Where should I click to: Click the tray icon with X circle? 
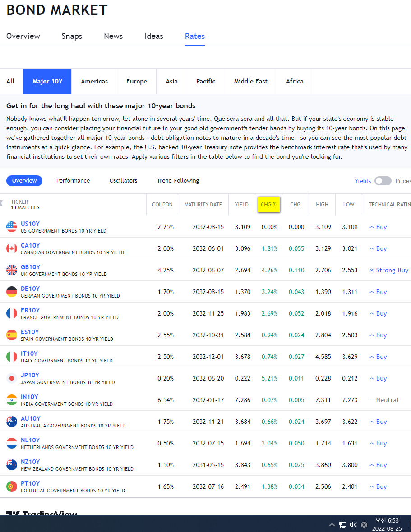click(364, 525)
